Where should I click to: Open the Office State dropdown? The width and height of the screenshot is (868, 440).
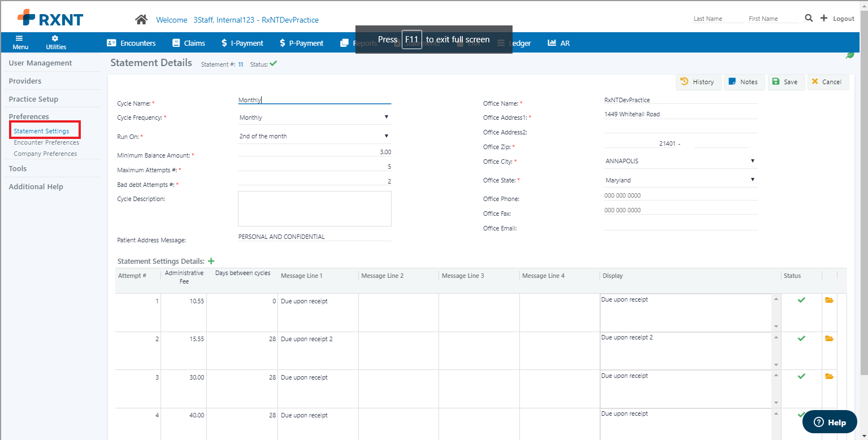(681, 180)
